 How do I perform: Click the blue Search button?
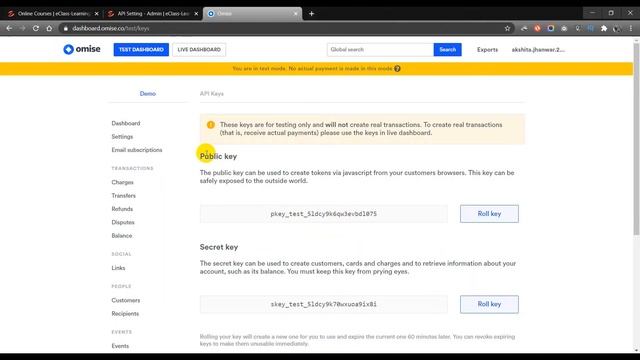click(x=448, y=49)
